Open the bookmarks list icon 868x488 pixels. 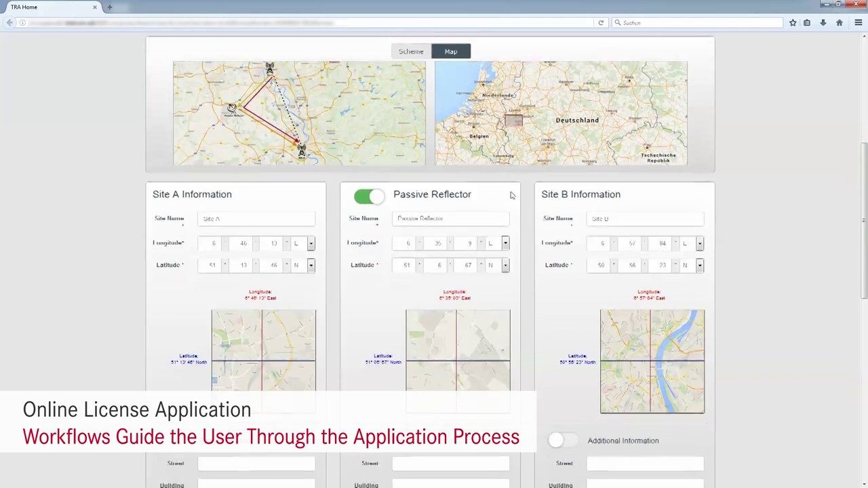pyautogui.click(x=807, y=23)
